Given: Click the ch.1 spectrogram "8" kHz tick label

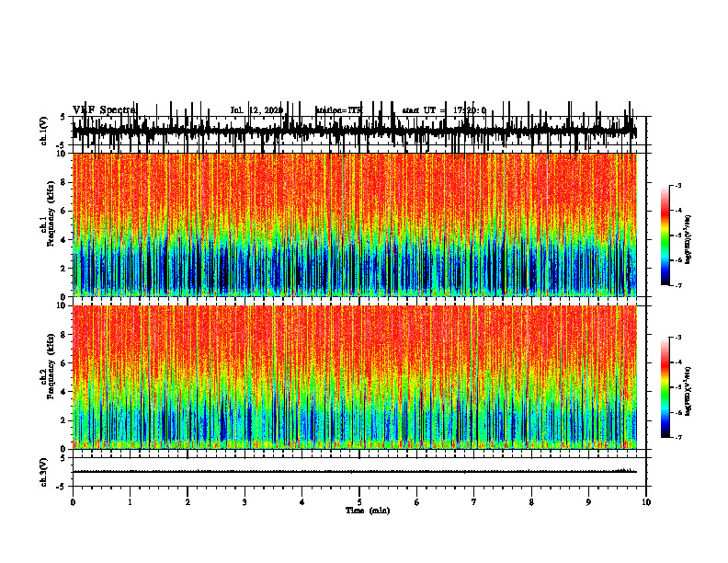Looking at the screenshot, I should point(64,182).
